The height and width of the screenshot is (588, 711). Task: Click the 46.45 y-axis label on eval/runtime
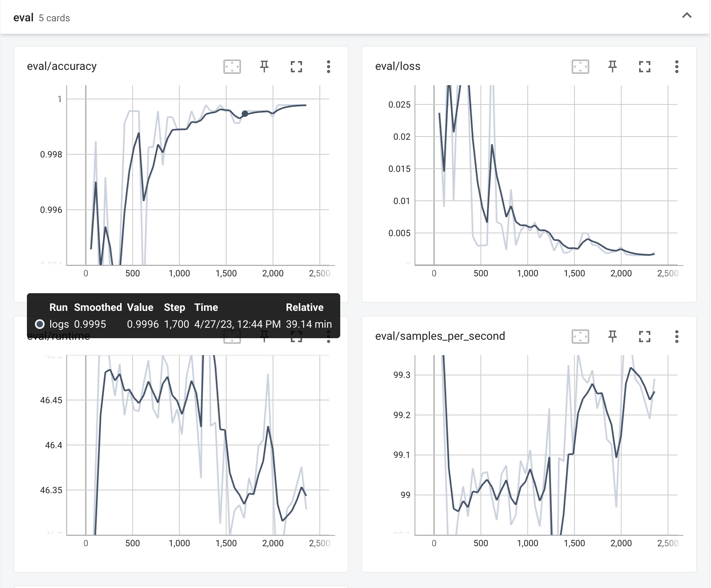51,400
